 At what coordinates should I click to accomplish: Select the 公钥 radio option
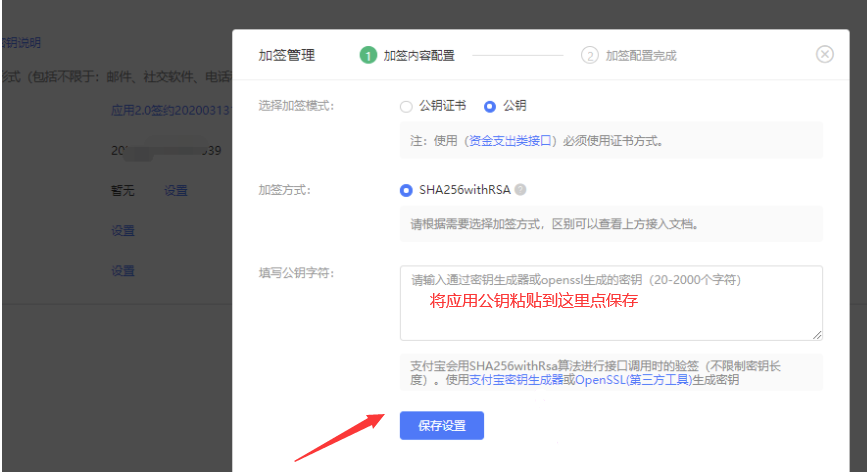(x=490, y=107)
